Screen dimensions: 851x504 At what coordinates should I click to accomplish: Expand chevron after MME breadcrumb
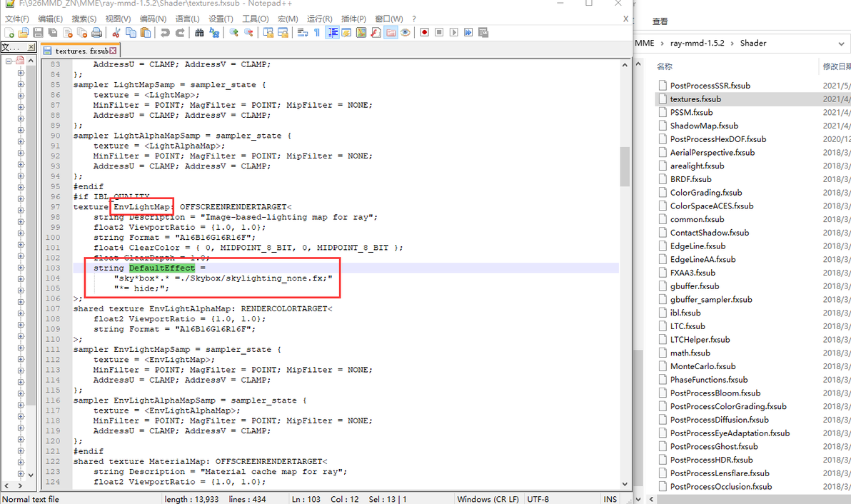662,44
